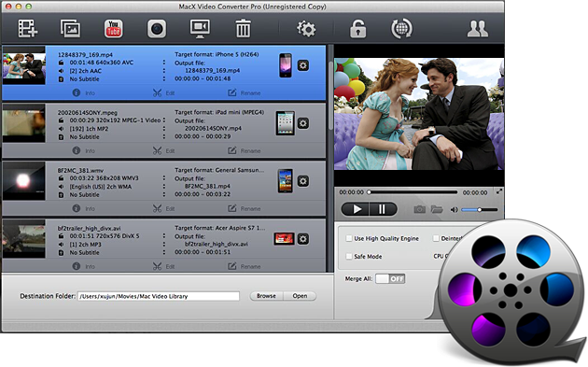Open output settings gear for 12848379_169.mp4

click(x=303, y=65)
